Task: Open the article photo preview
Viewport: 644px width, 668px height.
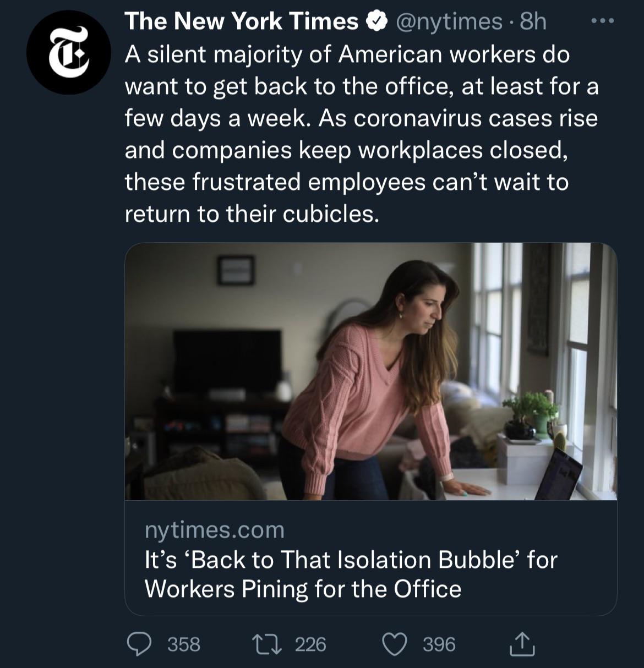Action: (370, 371)
